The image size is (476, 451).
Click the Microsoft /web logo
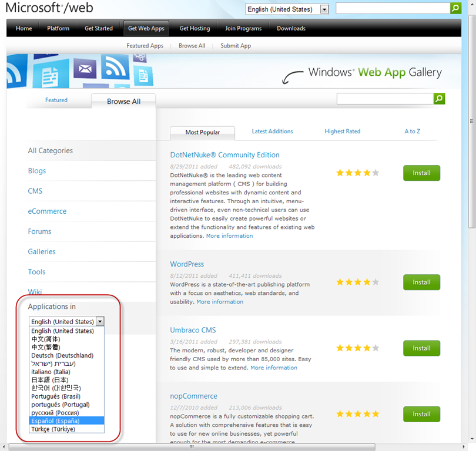49,8
